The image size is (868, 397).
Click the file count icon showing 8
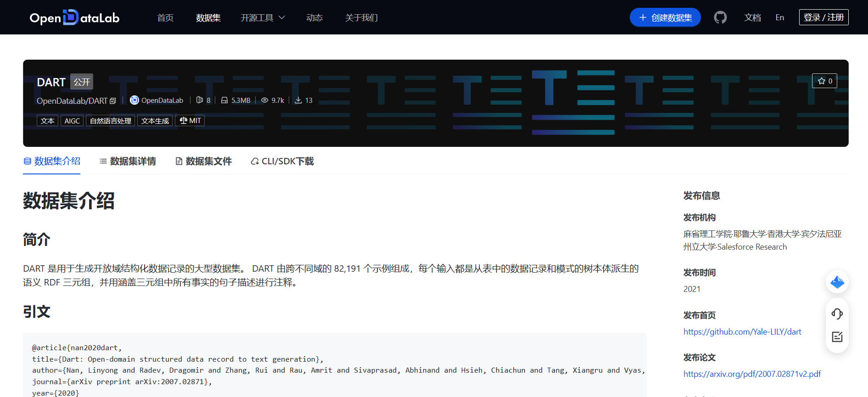(199, 100)
